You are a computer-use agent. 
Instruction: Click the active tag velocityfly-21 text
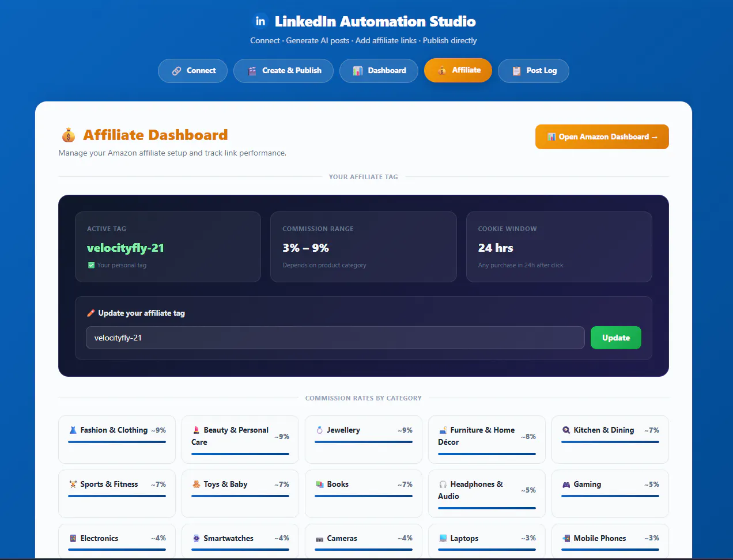tap(126, 248)
